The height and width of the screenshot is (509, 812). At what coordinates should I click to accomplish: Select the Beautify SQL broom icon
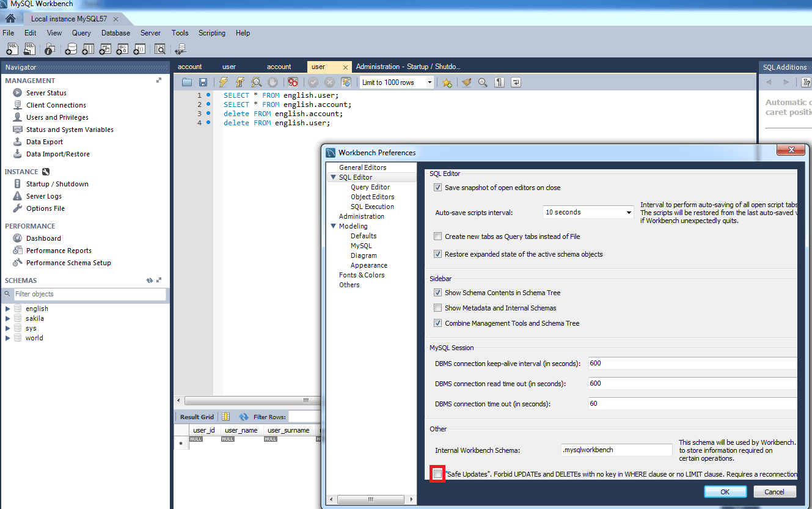[467, 82]
